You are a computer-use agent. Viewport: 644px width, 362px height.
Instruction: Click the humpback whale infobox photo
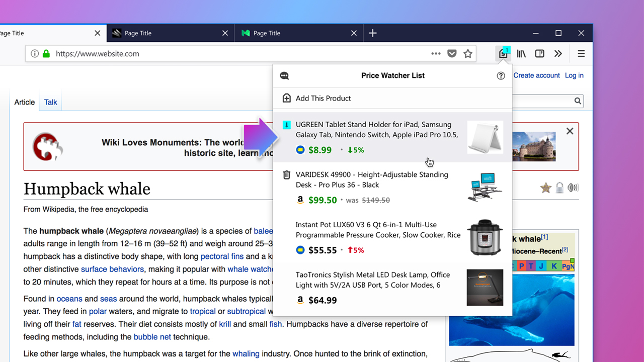tap(512, 309)
